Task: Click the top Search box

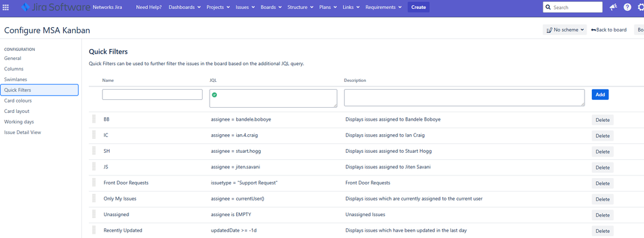Action: click(572, 7)
